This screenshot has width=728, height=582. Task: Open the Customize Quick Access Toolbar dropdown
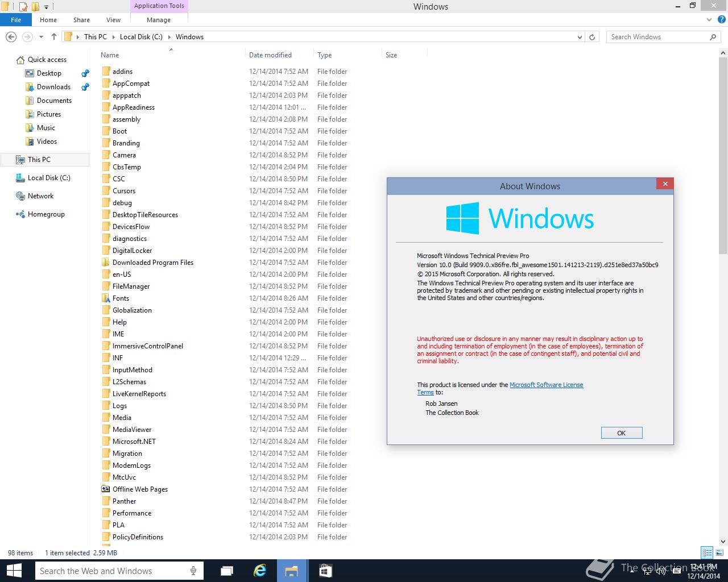tap(46, 7)
